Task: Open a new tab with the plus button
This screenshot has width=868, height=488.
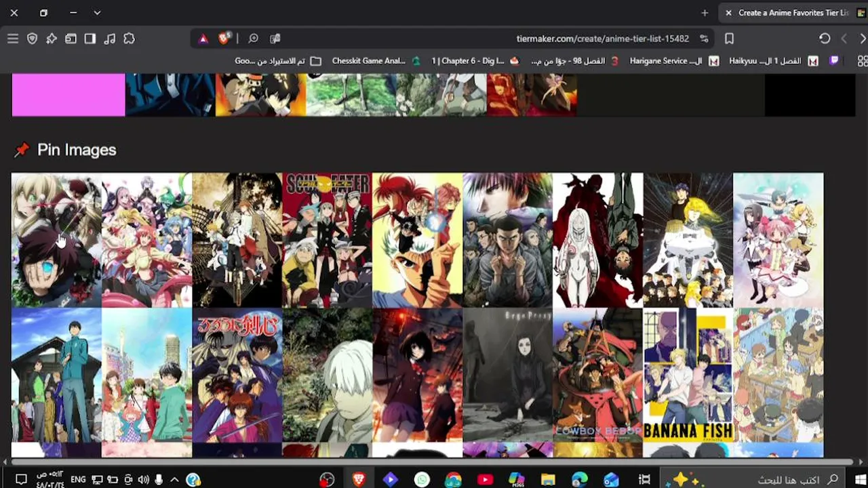Action: [x=705, y=13]
